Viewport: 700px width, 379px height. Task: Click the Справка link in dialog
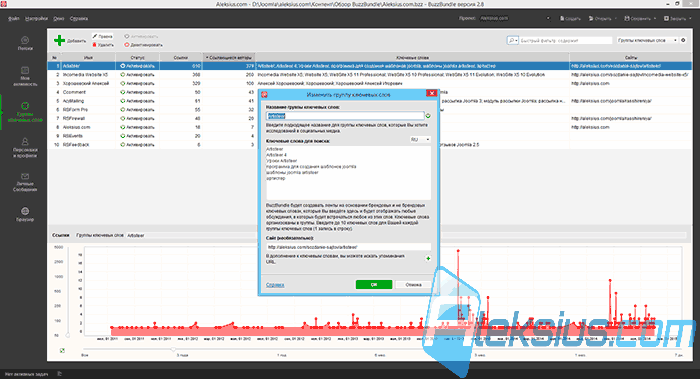click(275, 285)
